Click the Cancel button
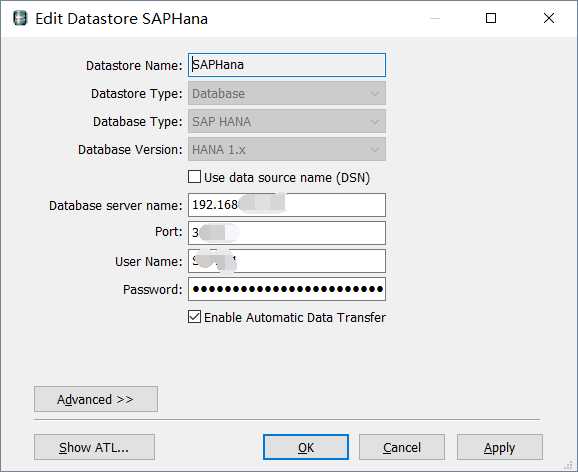 pyautogui.click(x=402, y=447)
